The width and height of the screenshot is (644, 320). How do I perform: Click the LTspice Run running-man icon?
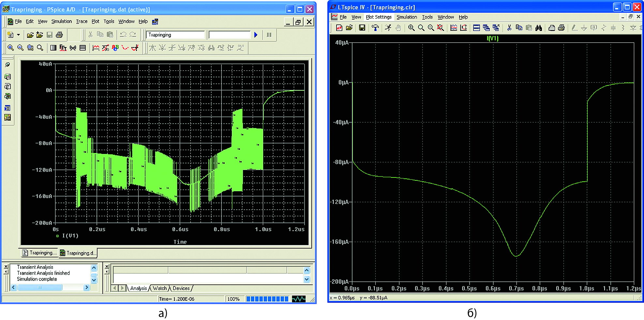(x=388, y=28)
